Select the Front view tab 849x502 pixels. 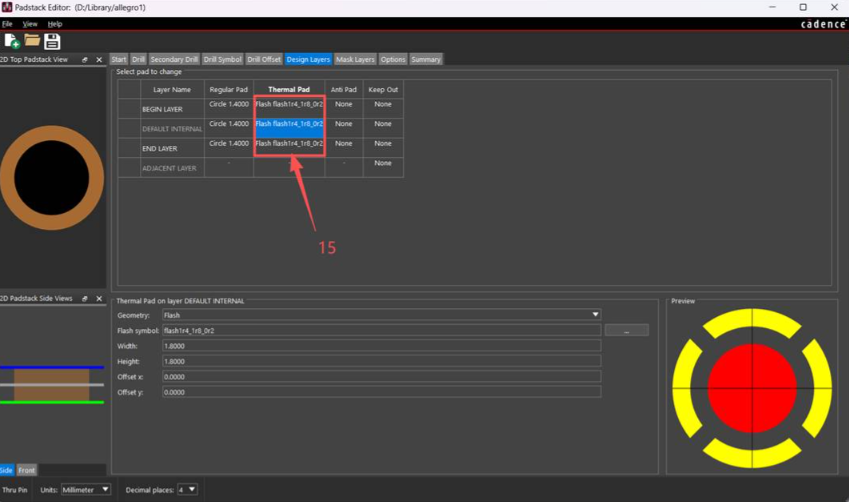tap(27, 470)
